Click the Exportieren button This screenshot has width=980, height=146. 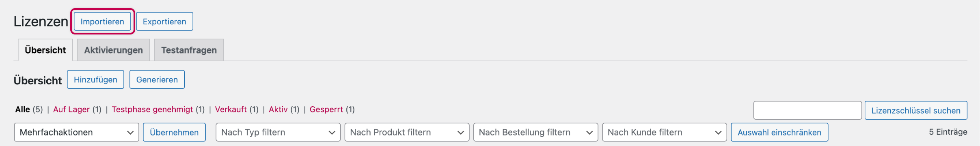tap(164, 21)
